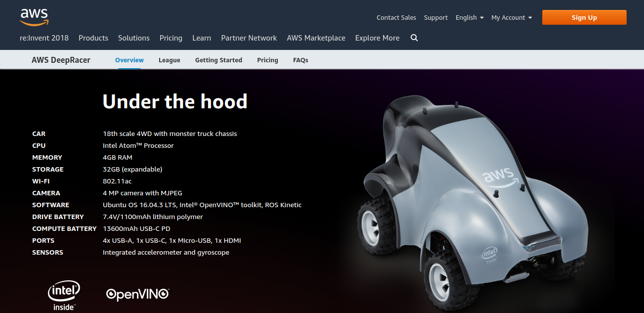Click '7.4V/1100mAh lithium polymer' value
644x313 pixels.
[x=153, y=217]
